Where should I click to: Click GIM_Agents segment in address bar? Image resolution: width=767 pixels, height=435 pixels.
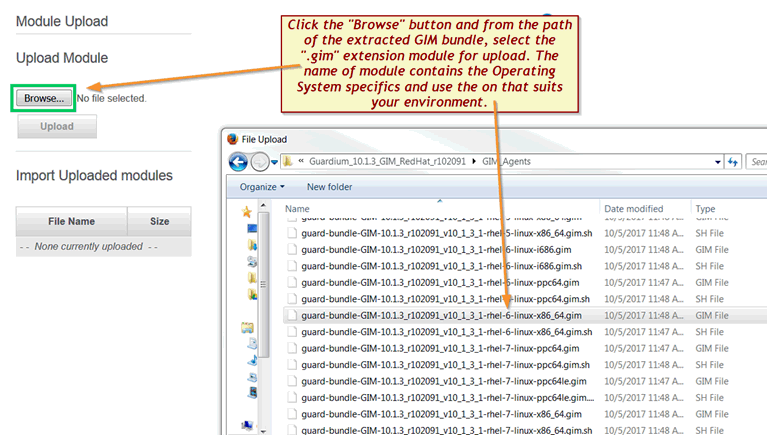[x=506, y=161]
